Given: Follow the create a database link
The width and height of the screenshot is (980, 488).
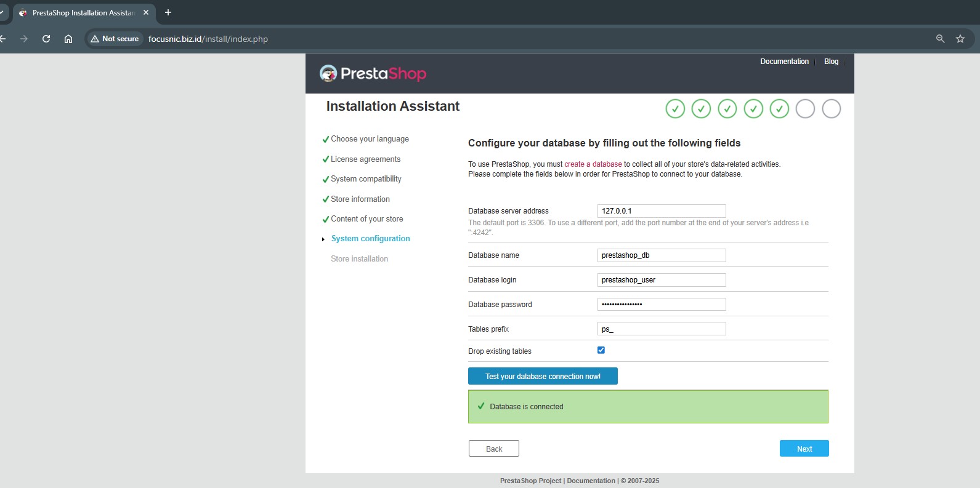Looking at the screenshot, I should click(593, 164).
